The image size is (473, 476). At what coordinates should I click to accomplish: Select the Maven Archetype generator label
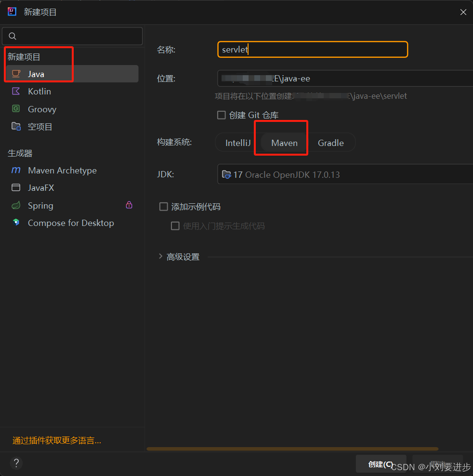62,170
